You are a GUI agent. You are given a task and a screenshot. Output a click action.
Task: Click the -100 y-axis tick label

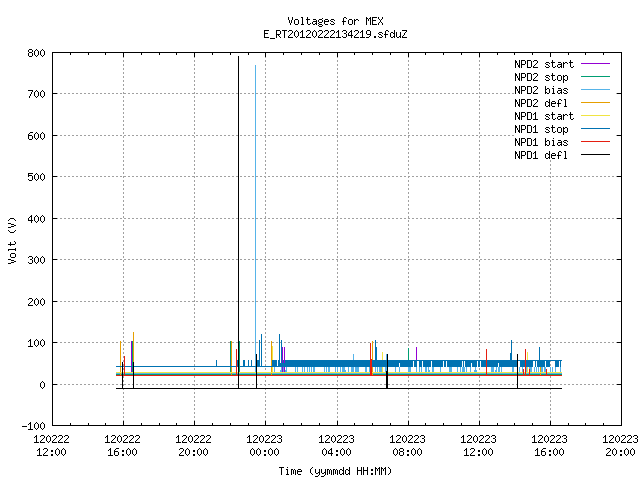click(x=33, y=426)
